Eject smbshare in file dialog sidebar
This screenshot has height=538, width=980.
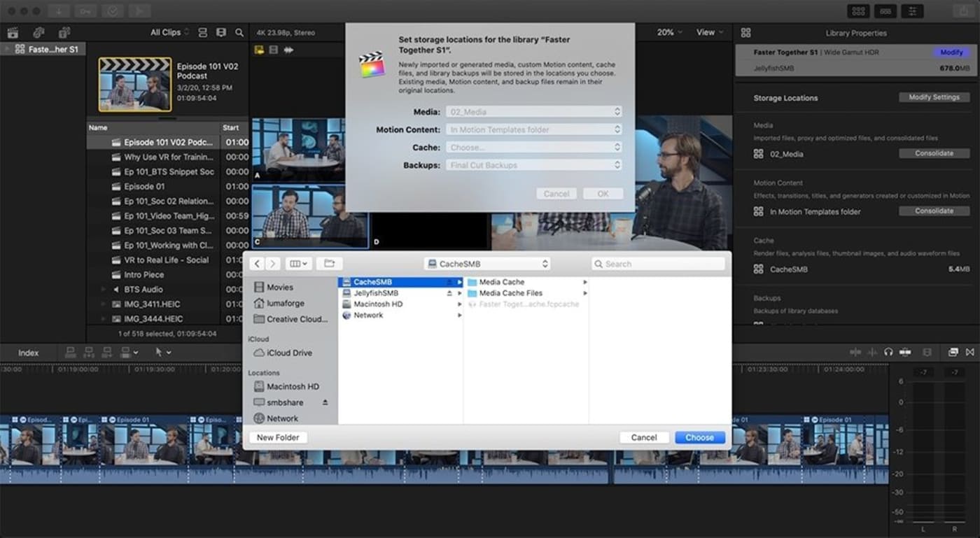click(x=325, y=403)
